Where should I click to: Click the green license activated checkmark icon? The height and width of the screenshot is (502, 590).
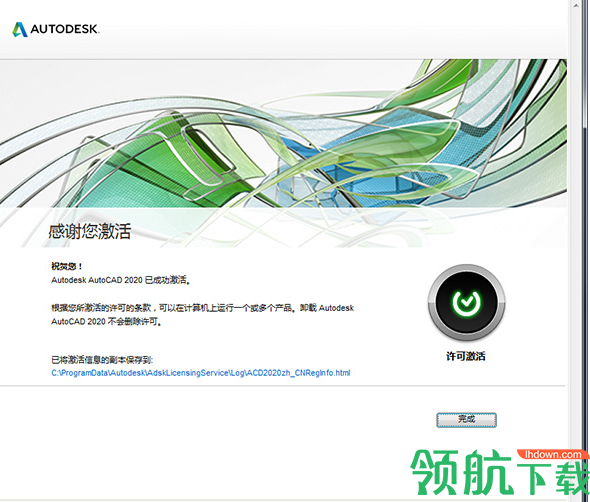pos(466,303)
